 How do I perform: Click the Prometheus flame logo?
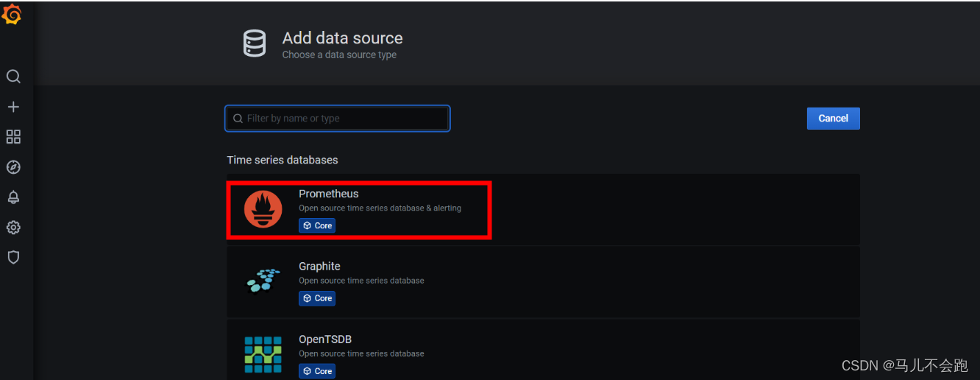(x=263, y=209)
